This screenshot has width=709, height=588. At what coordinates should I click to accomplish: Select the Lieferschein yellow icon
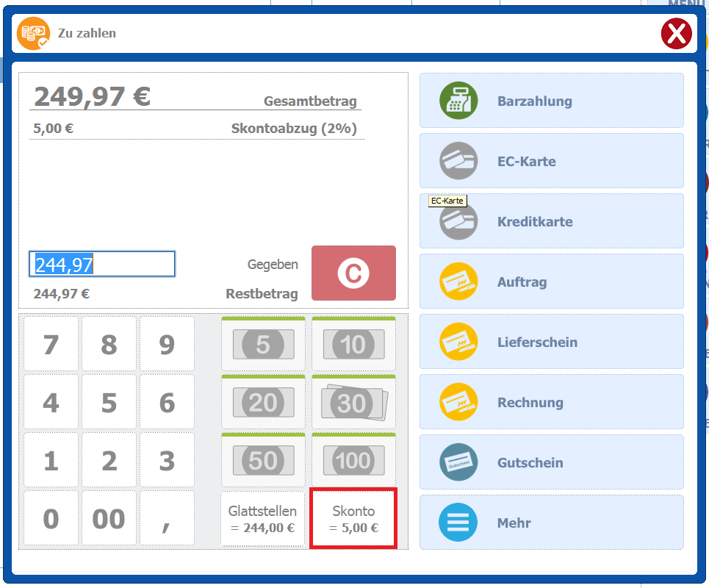coord(458,342)
